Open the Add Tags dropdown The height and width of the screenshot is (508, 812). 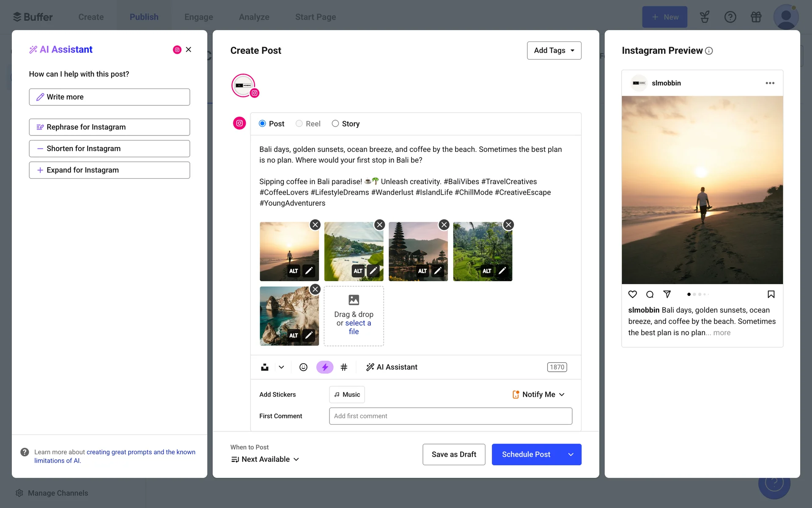(x=554, y=50)
